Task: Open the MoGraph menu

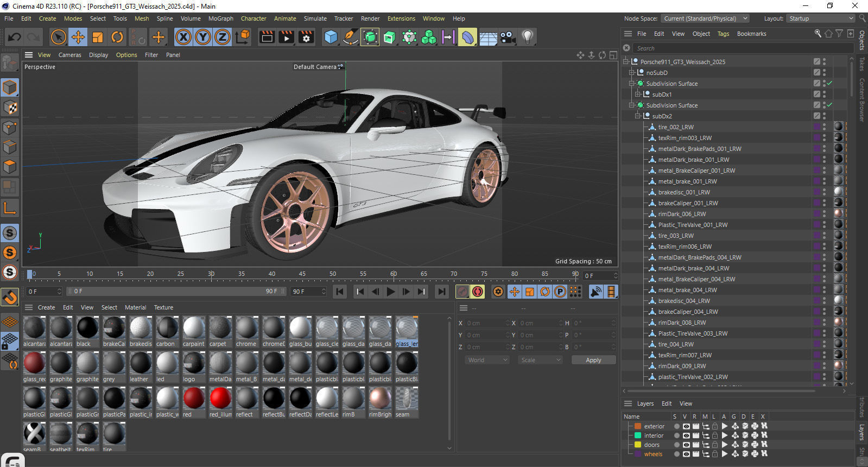Action: tap(221, 18)
